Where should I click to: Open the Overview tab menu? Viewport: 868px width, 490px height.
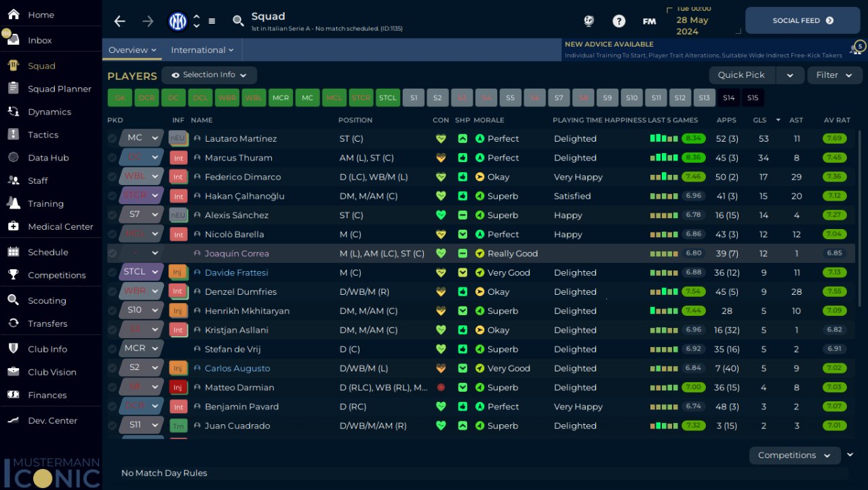(132, 50)
